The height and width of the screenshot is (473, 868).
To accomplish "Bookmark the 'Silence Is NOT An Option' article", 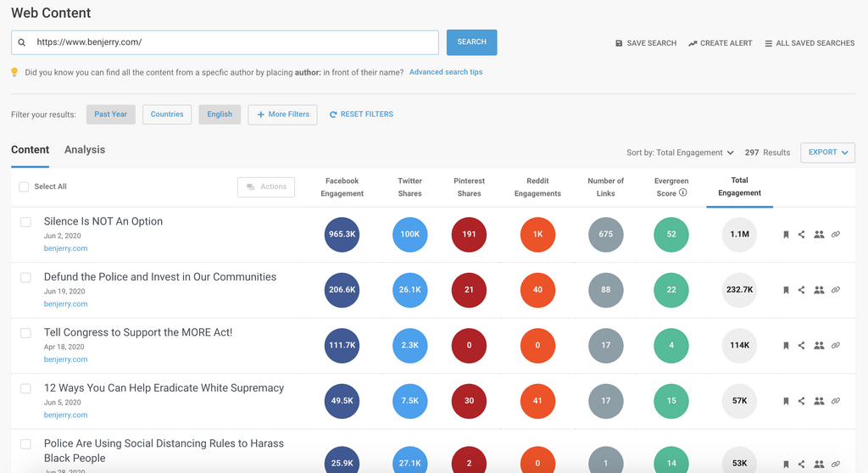I will tap(786, 235).
